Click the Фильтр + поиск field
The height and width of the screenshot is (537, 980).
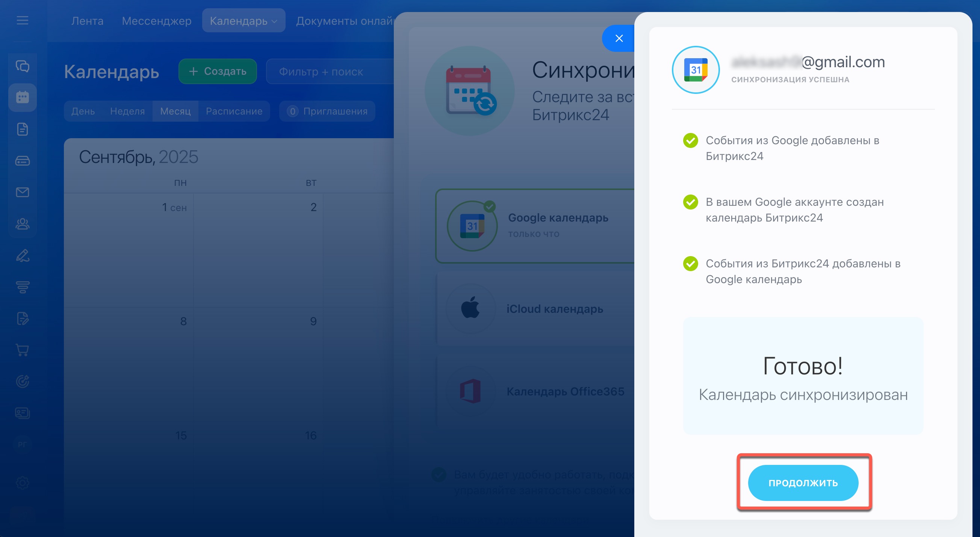point(330,71)
